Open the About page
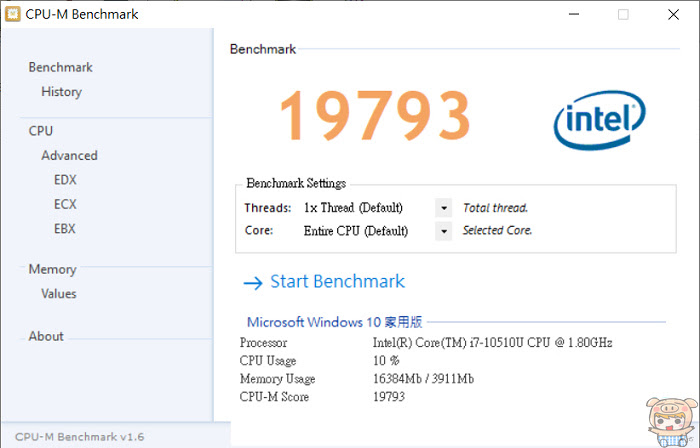The image size is (700, 448). [46, 336]
